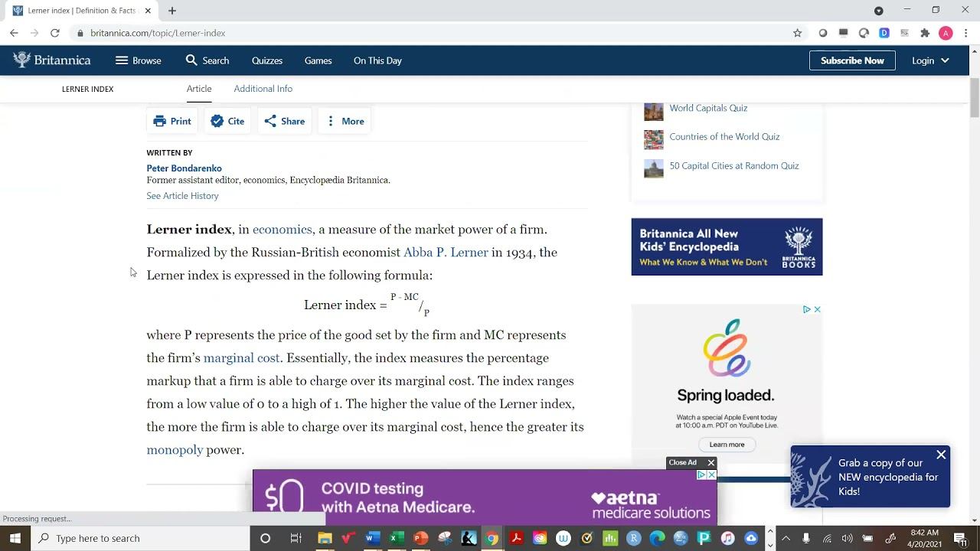The image size is (980, 551).
Task: Click the taskbar search box
Action: (142, 538)
